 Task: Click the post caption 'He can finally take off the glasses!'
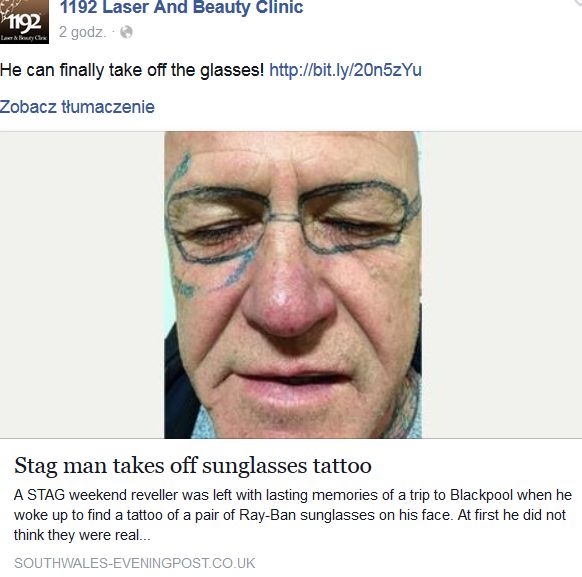(x=132, y=70)
